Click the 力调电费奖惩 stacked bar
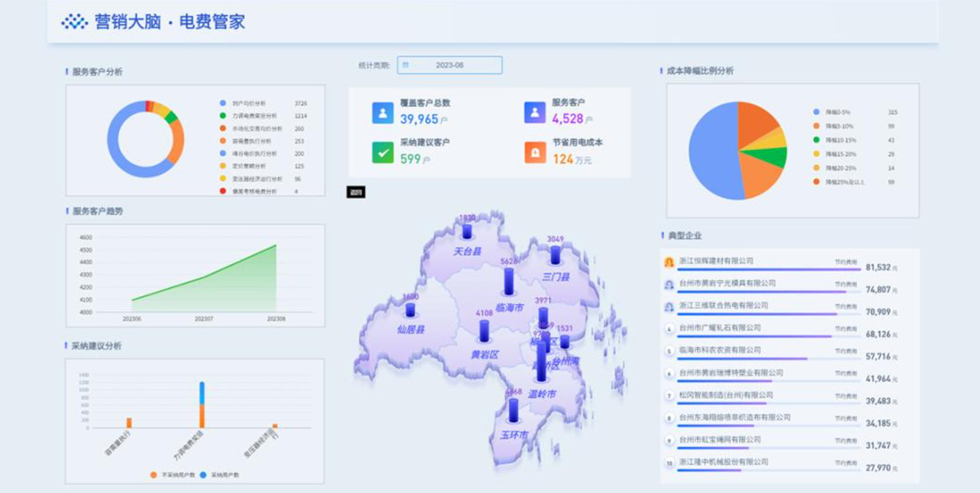The height and width of the screenshot is (493, 980). (202, 405)
